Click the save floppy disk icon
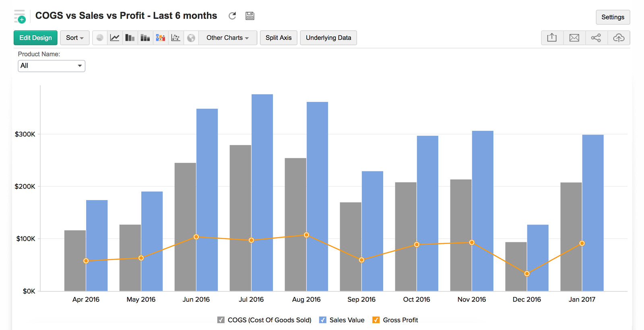Image resolution: width=644 pixels, height=330 pixels. pyautogui.click(x=250, y=16)
